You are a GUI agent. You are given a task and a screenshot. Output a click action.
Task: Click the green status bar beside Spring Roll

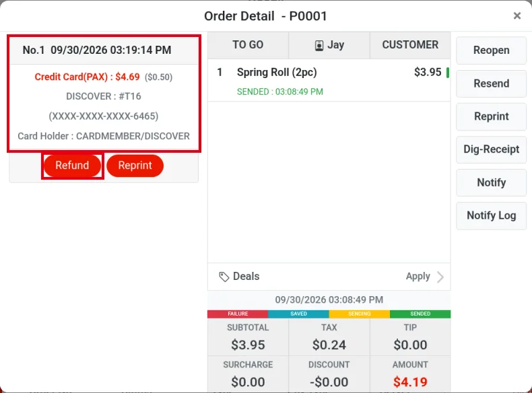tap(448, 72)
